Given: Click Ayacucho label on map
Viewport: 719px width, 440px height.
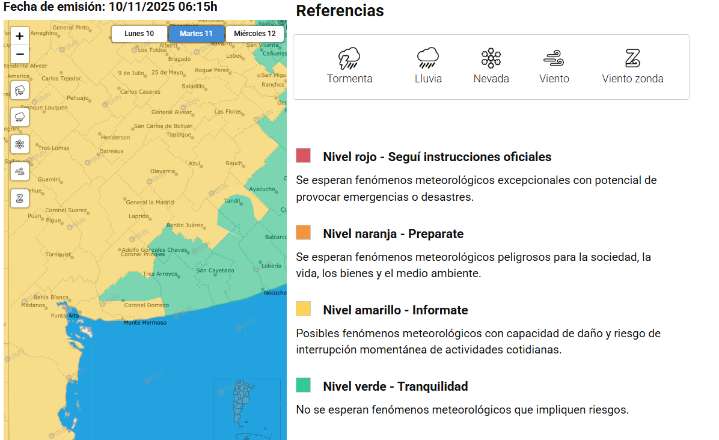Looking at the screenshot, I should click(x=262, y=189).
